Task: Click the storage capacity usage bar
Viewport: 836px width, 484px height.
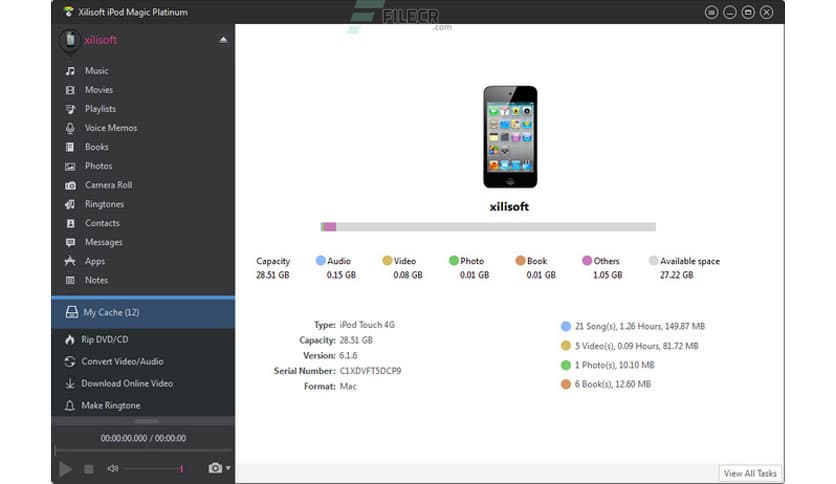Action: pos(488,227)
